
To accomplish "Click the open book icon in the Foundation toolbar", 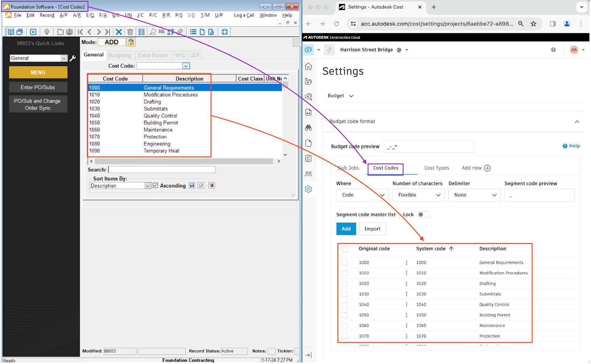I will coord(11,32).
